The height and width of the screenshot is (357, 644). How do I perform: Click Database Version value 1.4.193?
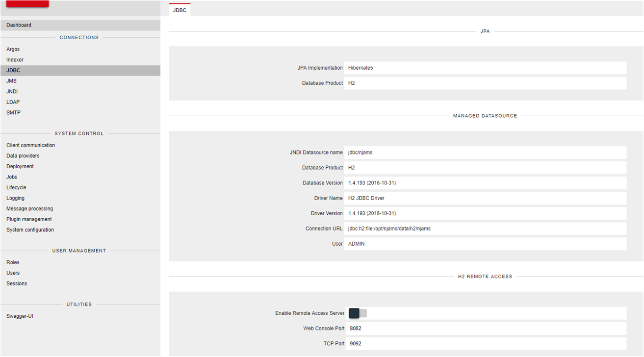pos(485,183)
